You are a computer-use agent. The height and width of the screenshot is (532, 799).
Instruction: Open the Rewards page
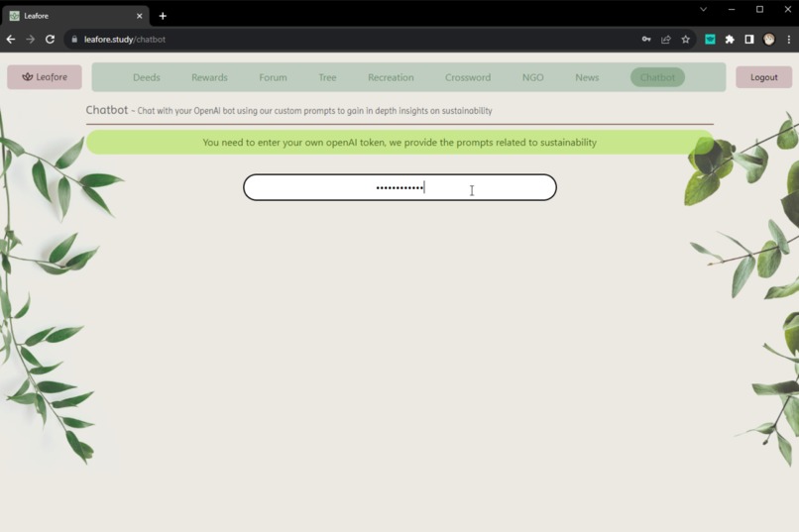[x=209, y=77]
